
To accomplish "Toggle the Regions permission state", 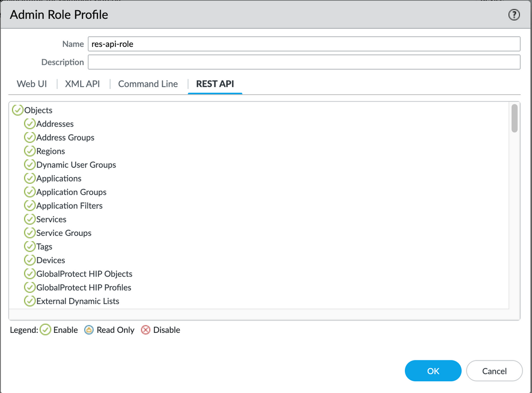I will click(x=30, y=151).
